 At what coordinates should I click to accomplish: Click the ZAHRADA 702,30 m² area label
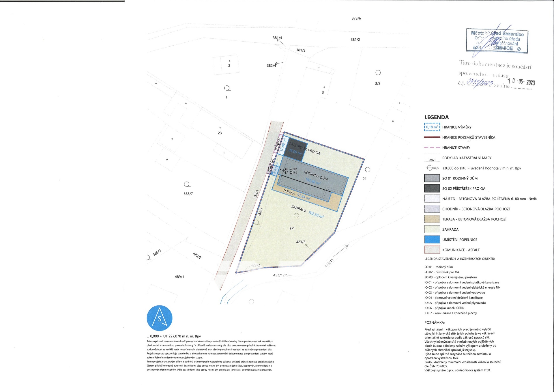pos(307,212)
